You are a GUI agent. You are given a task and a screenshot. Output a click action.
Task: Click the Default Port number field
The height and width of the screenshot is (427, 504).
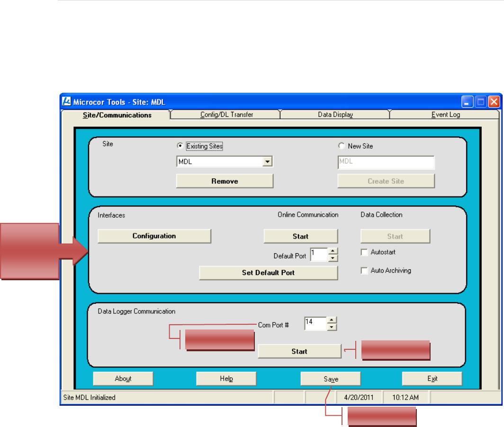click(x=319, y=255)
